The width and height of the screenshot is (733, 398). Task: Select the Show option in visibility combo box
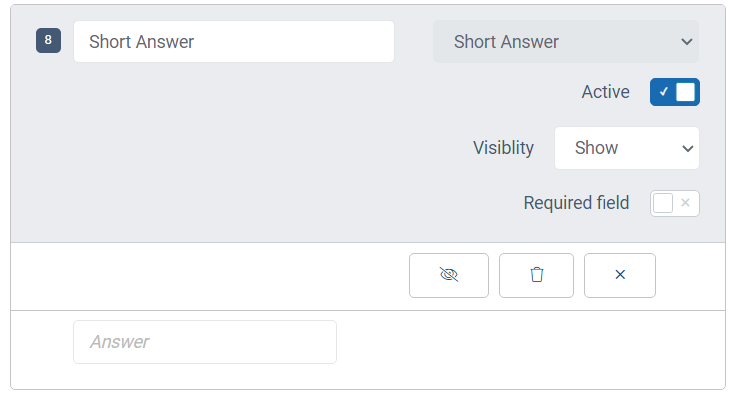coord(596,148)
